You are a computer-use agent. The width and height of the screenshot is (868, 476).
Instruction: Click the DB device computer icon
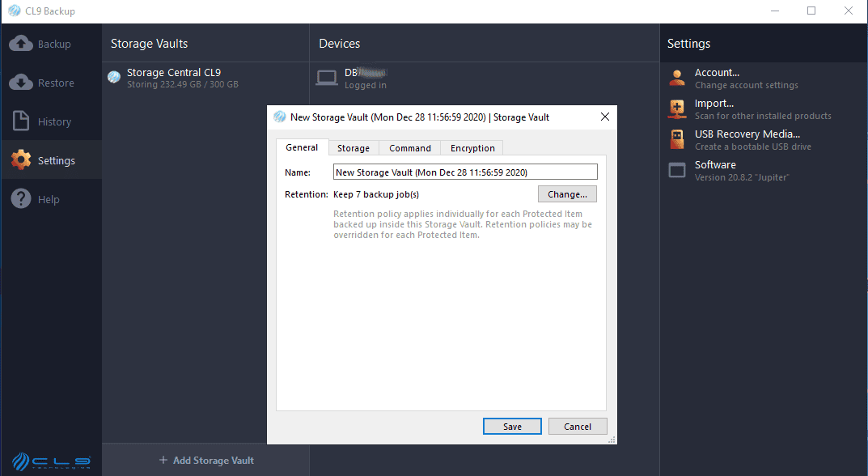pos(326,77)
